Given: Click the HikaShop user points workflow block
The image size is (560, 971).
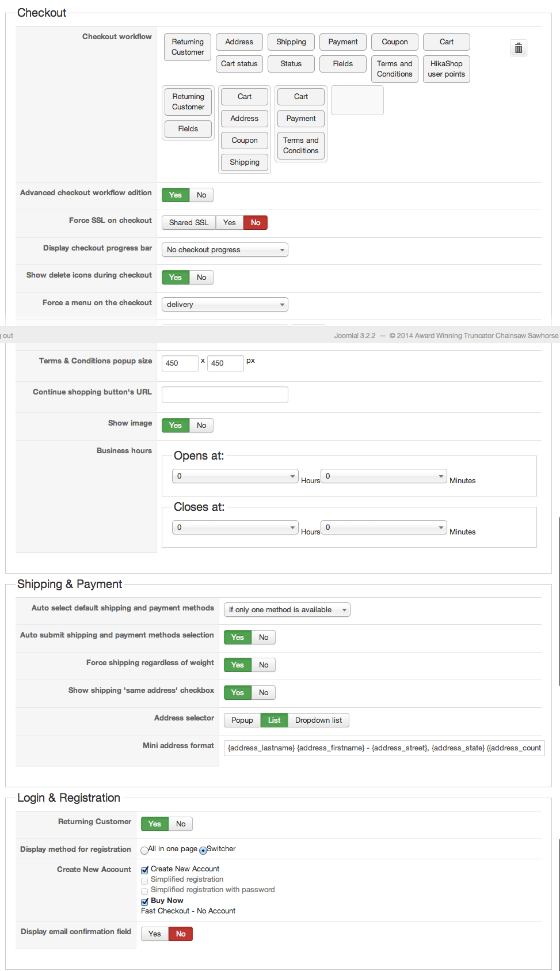Looking at the screenshot, I should coord(446,69).
